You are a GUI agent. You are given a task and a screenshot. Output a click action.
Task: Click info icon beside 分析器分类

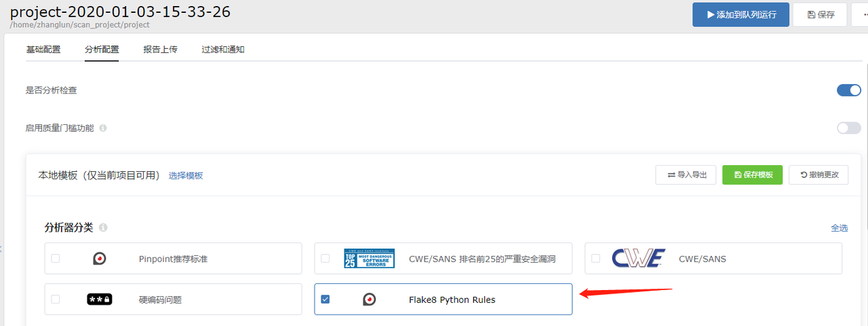[103, 228]
